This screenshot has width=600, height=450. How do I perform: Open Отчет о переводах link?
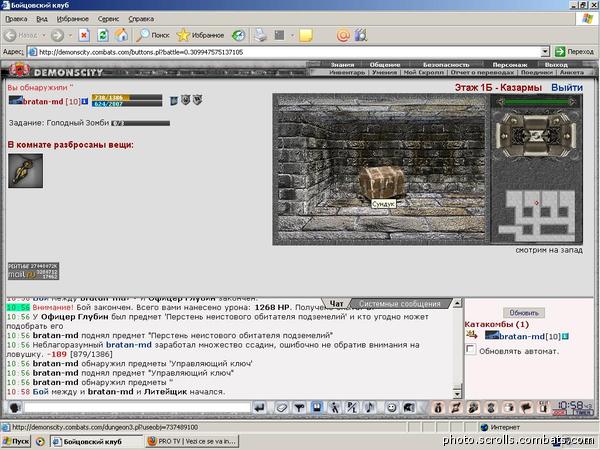482,72
